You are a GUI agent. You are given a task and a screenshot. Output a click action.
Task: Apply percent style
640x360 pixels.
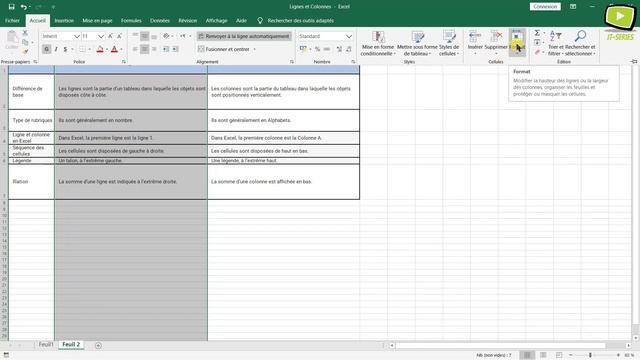coord(317,49)
